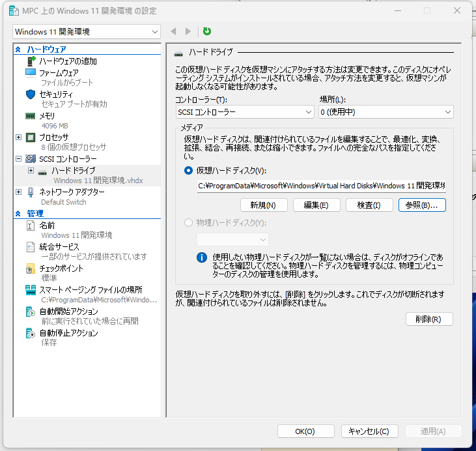This screenshot has height=451, width=476.
Task: Click the 検査(I) button
Action: (x=369, y=205)
